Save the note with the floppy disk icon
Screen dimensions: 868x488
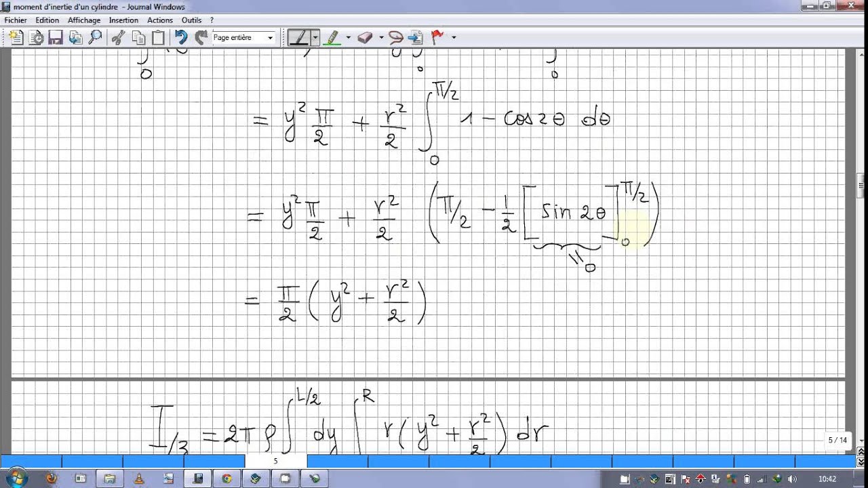[56, 37]
